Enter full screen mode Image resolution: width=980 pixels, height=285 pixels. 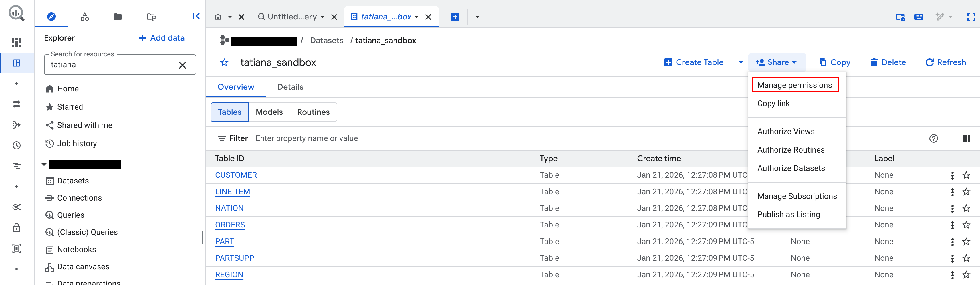click(x=972, y=17)
